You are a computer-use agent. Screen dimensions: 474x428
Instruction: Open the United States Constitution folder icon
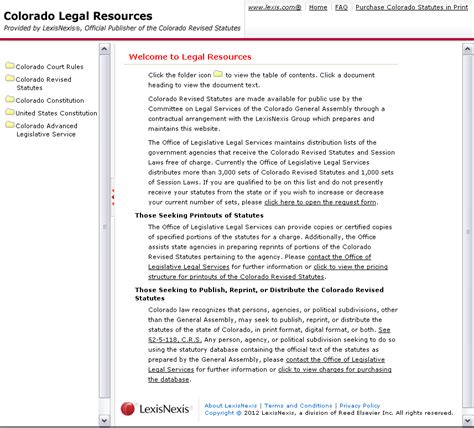pyautogui.click(x=10, y=112)
